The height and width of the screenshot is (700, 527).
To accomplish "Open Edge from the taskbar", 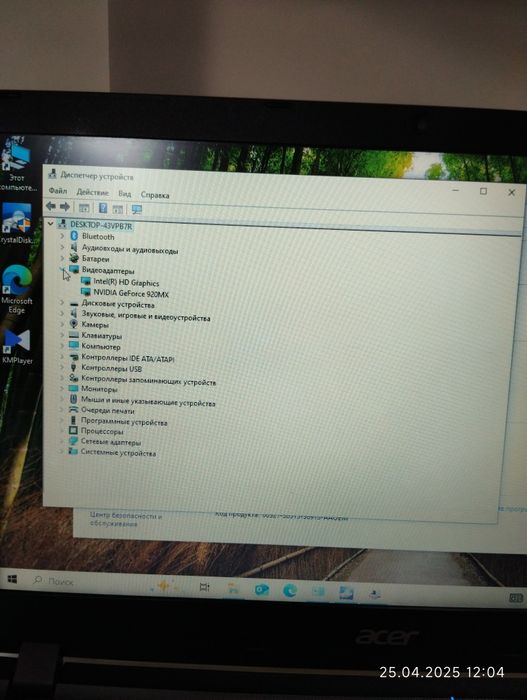I will pyautogui.click(x=290, y=591).
